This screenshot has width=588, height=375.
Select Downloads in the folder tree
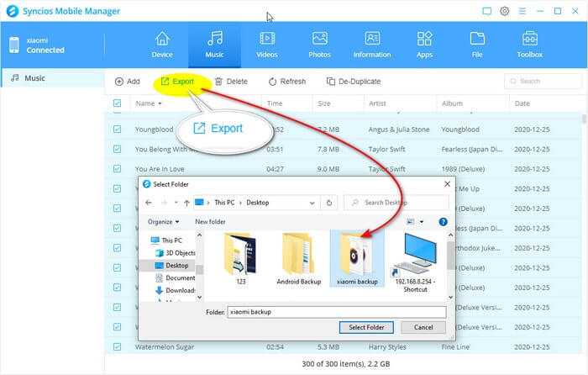175,290
